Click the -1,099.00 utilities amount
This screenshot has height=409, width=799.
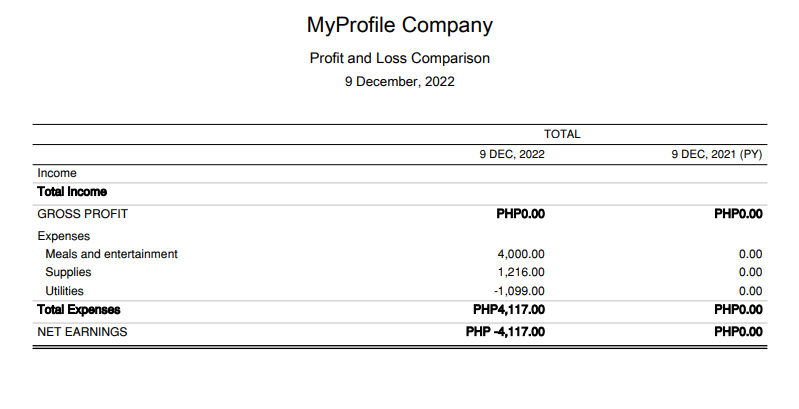click(518, 291)
